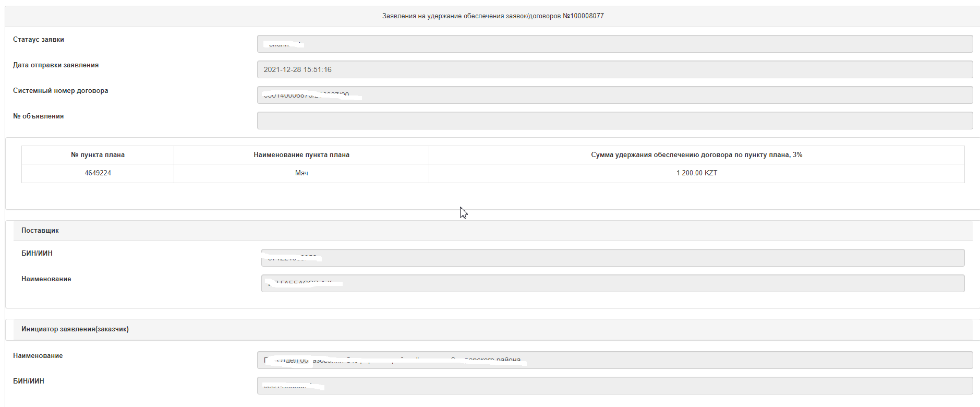Click the Статус заявки input field
The image size is (980, 407).
tap(614, 44)
